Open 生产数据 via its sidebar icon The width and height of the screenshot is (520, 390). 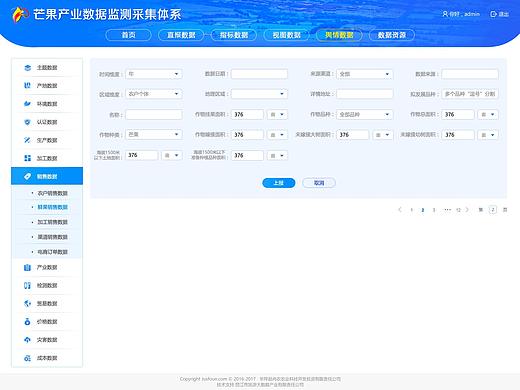pyautogui.click(x=27, y=140)
